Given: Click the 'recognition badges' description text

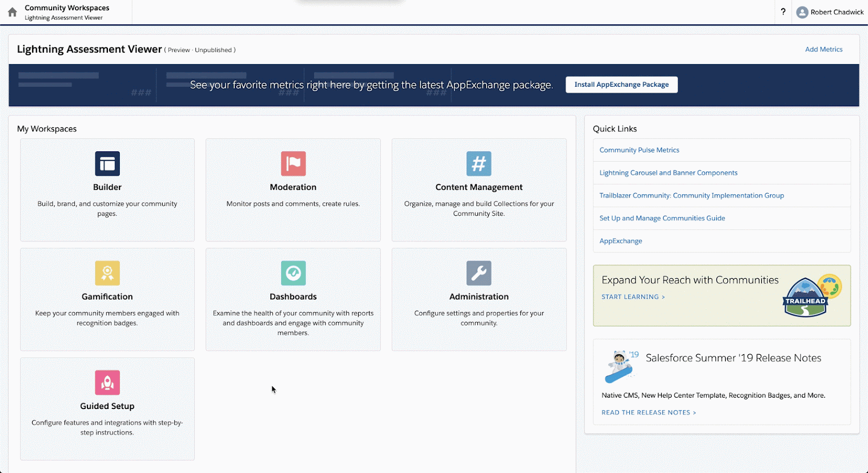Looking at the screenshot, I should coord(107,318).
